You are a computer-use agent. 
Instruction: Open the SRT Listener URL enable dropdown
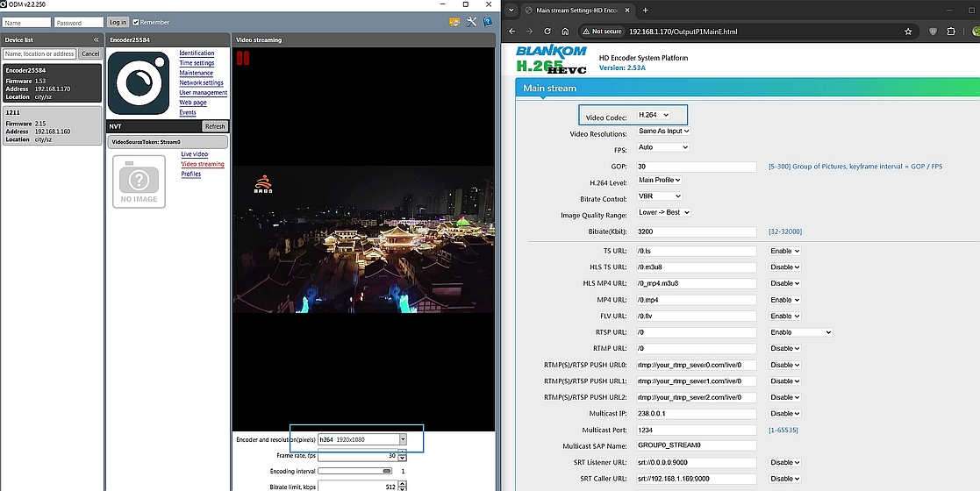[x=785, y=463]
